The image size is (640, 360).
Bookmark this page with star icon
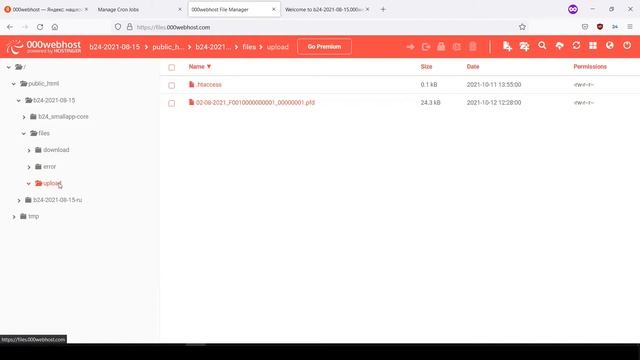[x=522, y=27]
